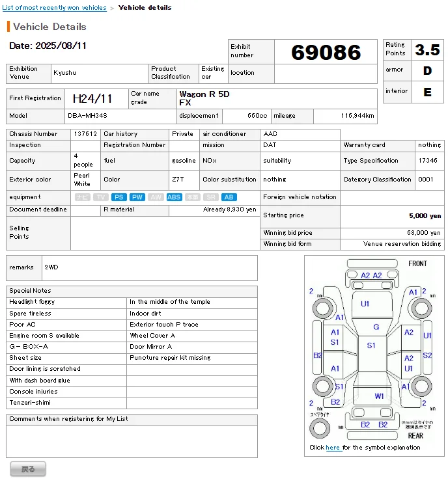Click the winning bid price 68,000 yen value

pyautogui.click(x=424, y=233)
